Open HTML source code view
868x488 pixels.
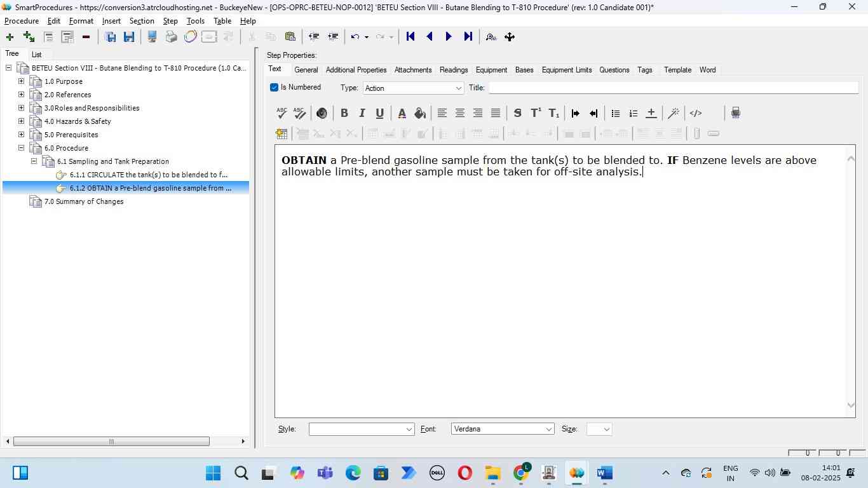coord(696,113)
